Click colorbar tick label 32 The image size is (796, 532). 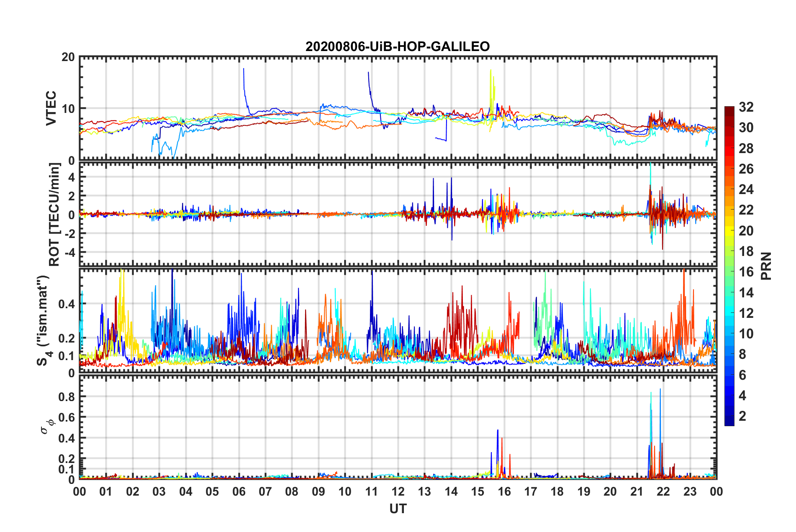(x=746, y=107)
